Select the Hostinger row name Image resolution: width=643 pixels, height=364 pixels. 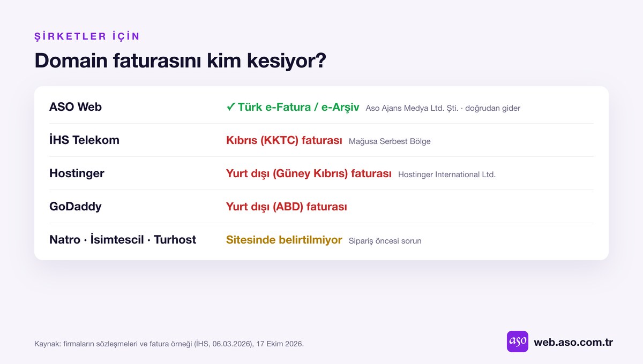[x=77, y=173]
